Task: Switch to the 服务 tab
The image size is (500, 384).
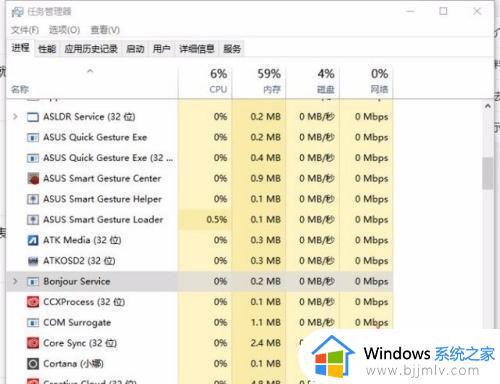Action: [x=232, y=49]
